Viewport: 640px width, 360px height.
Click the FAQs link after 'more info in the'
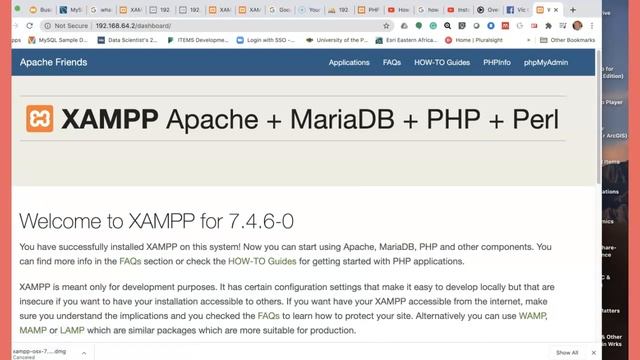pyautogui.click(x=130, y=261)
